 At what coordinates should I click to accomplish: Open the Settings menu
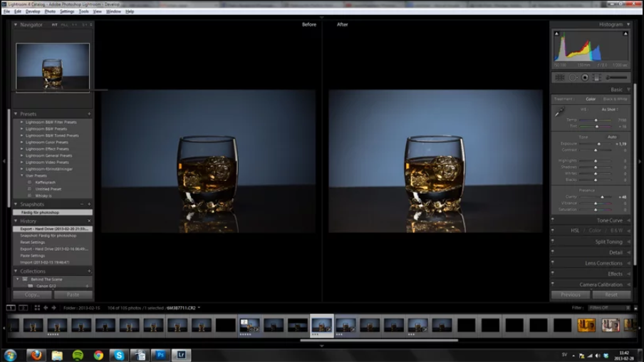tap(67, 11)
